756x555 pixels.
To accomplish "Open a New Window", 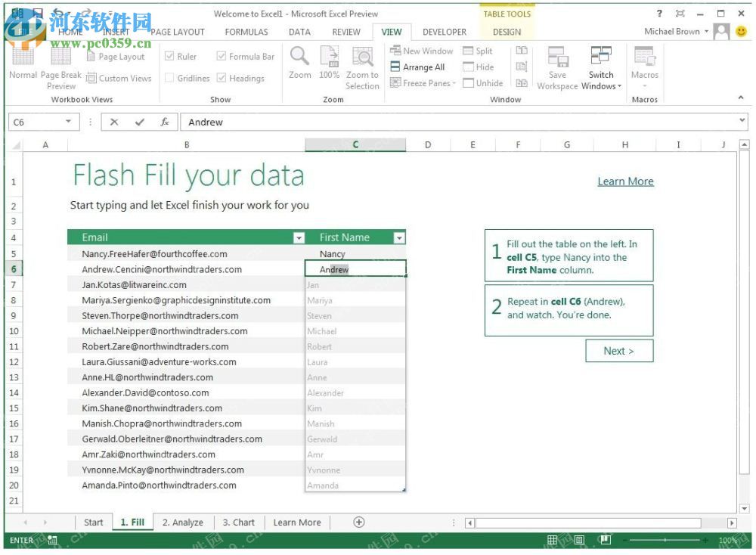I will [421, 51].
